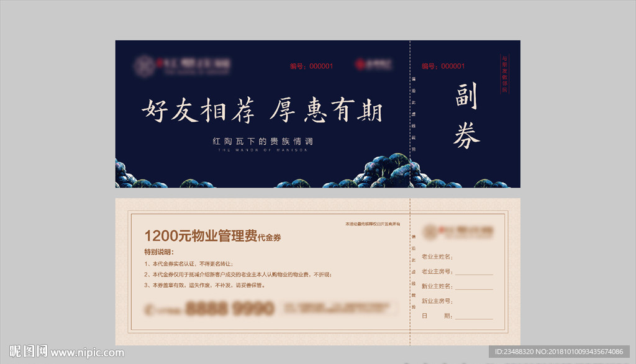This screenshot has width=636, height=364.
Task: Click the phone icon before the 8888 9990 number
Action: point(149,306)
